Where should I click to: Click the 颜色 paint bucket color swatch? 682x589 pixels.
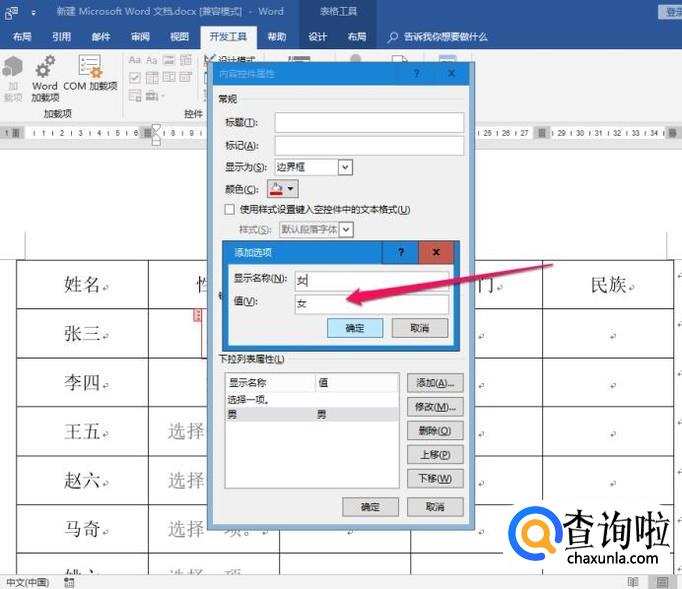pos(277,189)
